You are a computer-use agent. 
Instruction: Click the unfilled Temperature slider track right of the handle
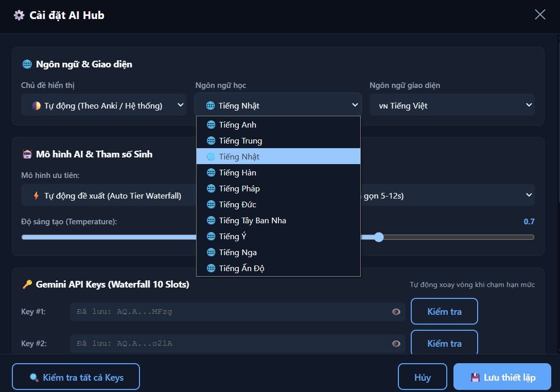coord(459,237)
